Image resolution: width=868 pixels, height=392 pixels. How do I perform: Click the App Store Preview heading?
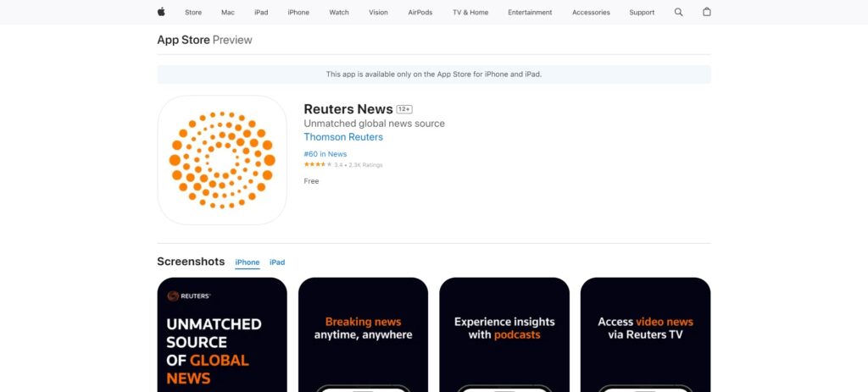(x=204, y=40)
